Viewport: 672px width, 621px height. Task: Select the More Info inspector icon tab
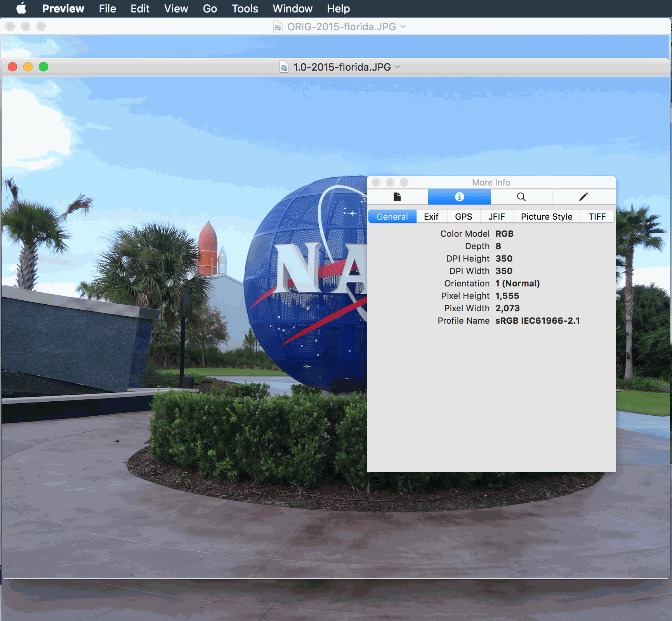pos(459,197)
